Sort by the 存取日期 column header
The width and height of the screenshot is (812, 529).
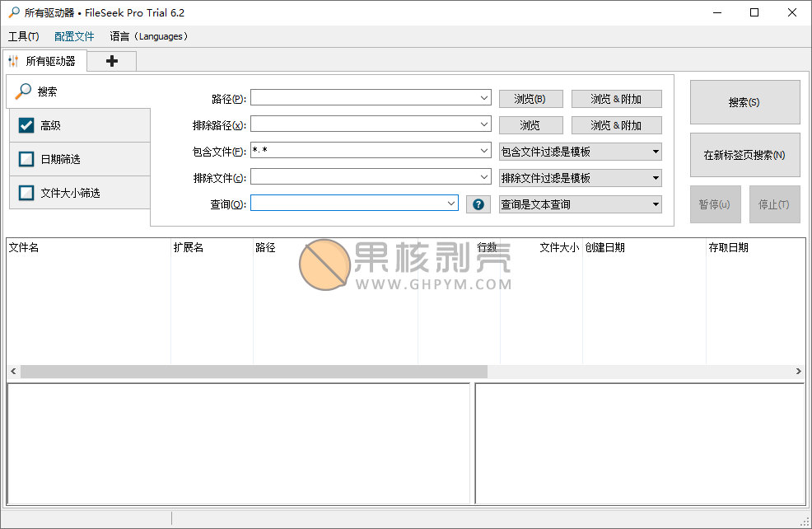[755, 248]
